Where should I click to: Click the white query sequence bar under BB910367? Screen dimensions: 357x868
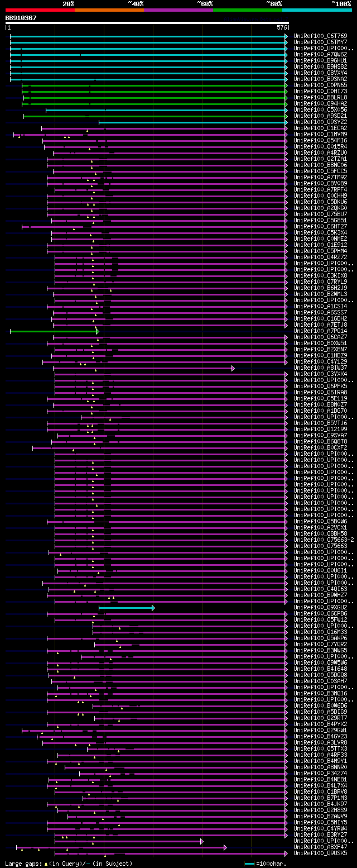tap(147, 23)
